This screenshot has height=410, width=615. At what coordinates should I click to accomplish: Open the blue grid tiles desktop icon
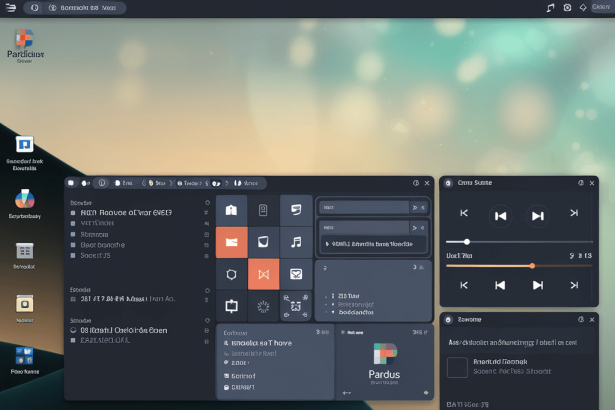coord(25,356)
